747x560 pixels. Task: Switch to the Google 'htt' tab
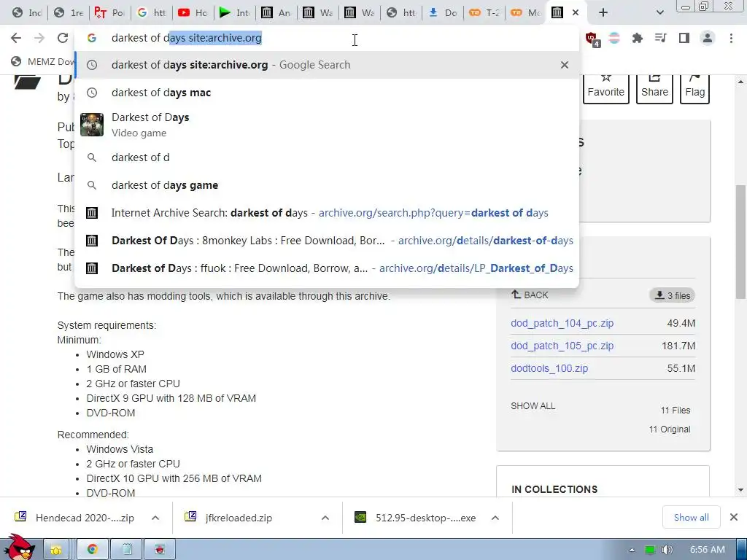click(152, 13)
